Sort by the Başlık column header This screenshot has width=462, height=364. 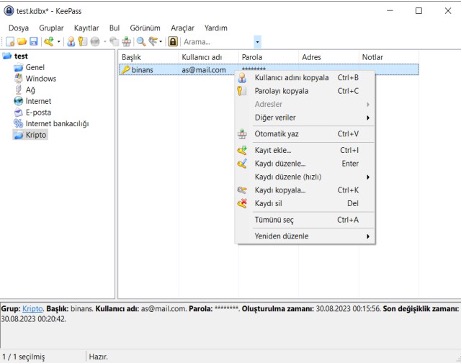[149, 57]
